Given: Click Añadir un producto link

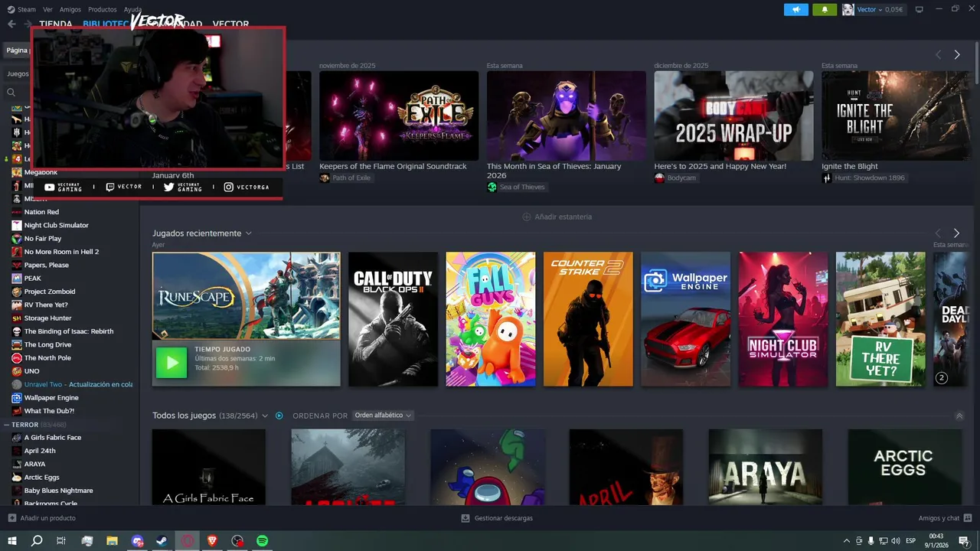Looking at the screenshot, I should point(47,518).
